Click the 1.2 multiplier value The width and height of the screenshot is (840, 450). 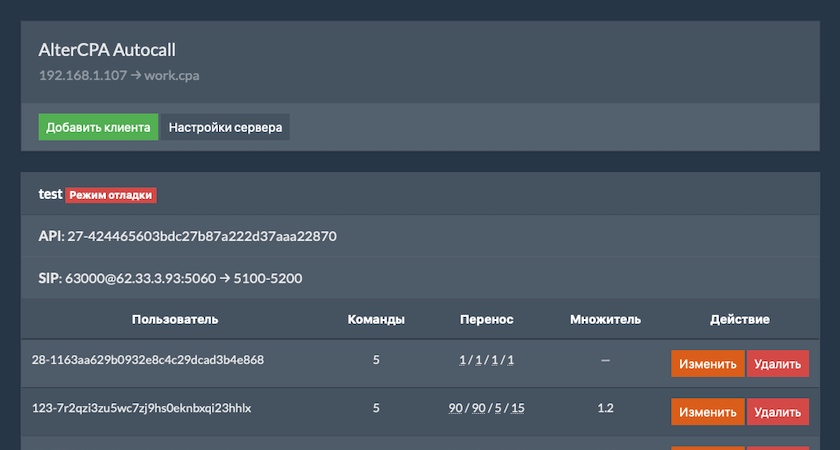coord(605,408)
